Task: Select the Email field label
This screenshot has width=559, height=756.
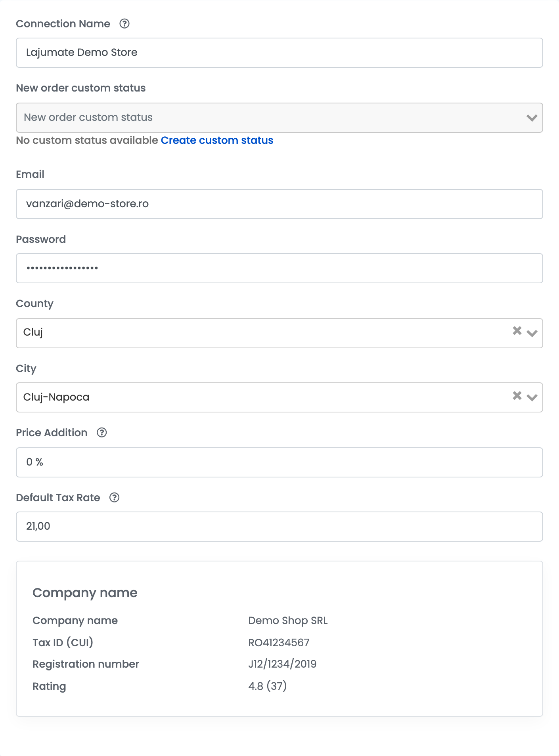Action: click(30, 174)
